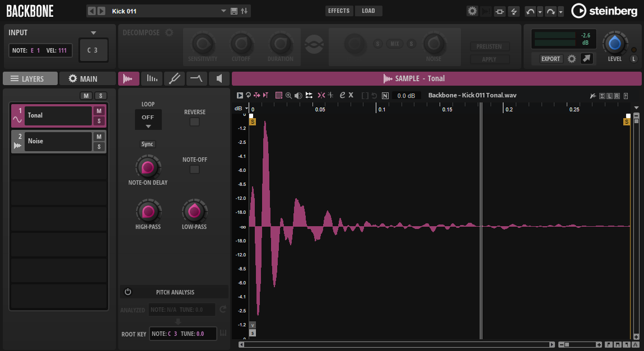
Task: Click the X icon in sample toolbar
Action: click(x=351, y=95)
